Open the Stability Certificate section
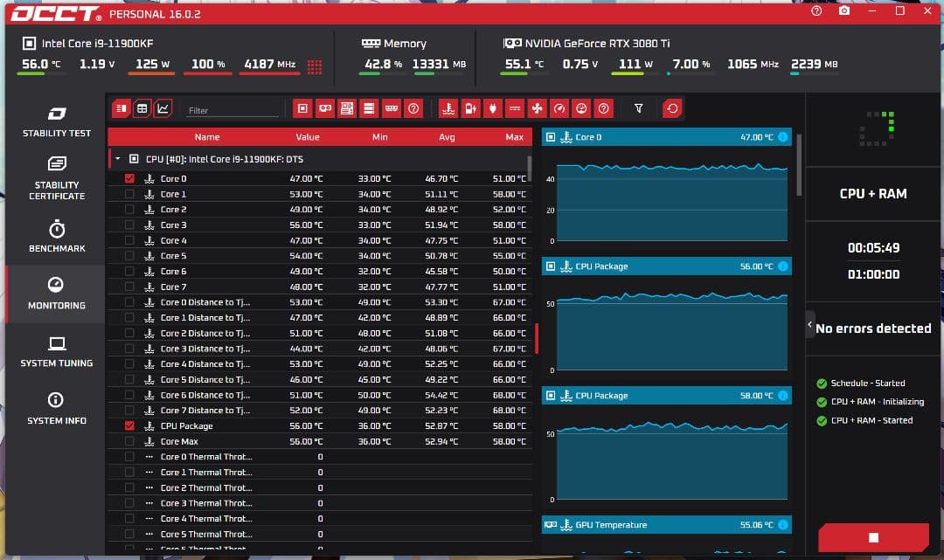This screenshot has height=560, width=944. 57,178
